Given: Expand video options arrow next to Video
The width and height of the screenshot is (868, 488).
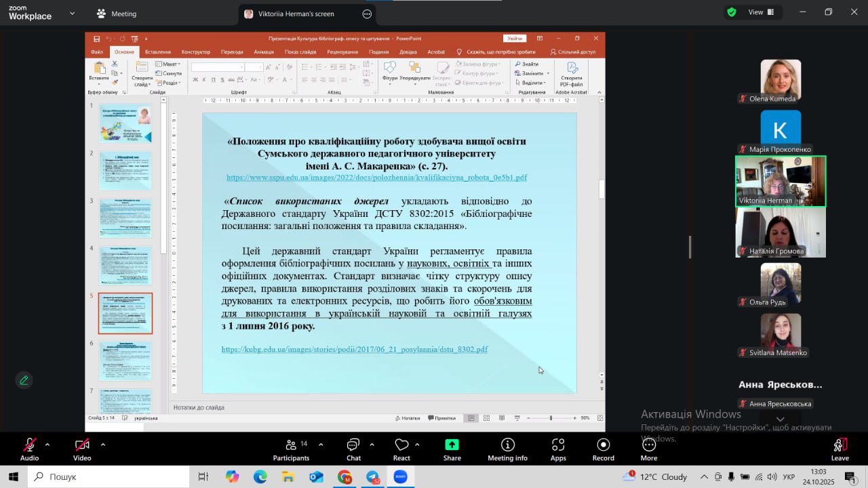Looking at the screenshot, I should click(x=102, y=445).
